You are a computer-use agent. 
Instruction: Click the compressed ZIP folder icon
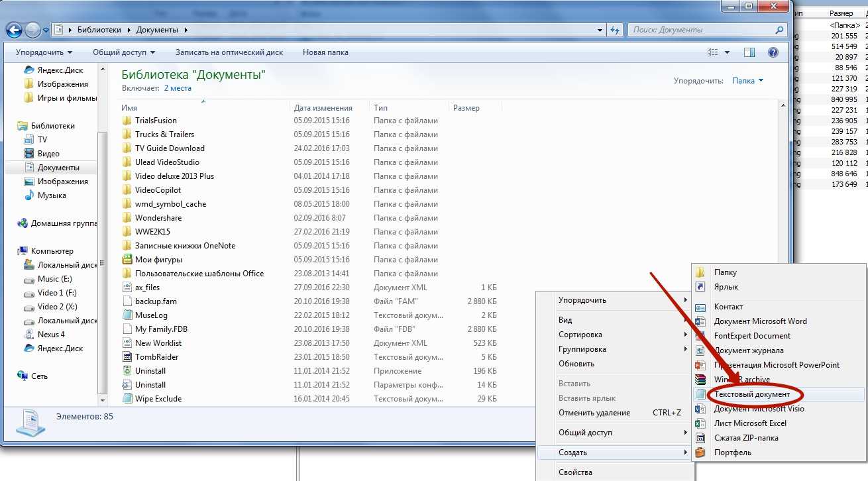[x=700, y=438]
